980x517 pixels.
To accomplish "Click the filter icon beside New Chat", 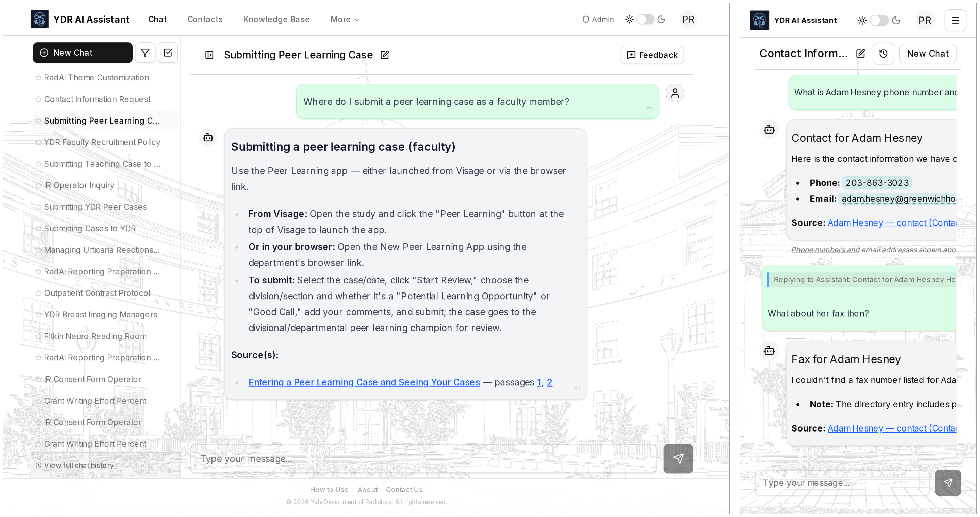I will (145, 53).
